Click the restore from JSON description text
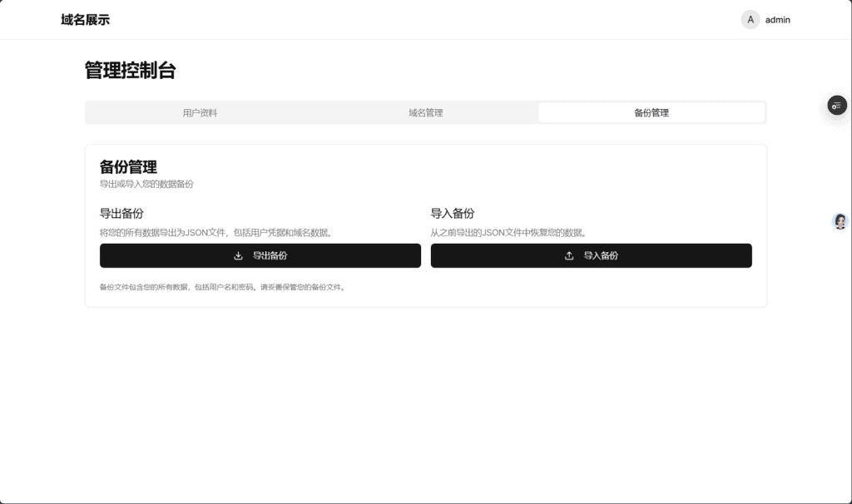The height and width of the screenshot is (504, 852). pos(508,232)
